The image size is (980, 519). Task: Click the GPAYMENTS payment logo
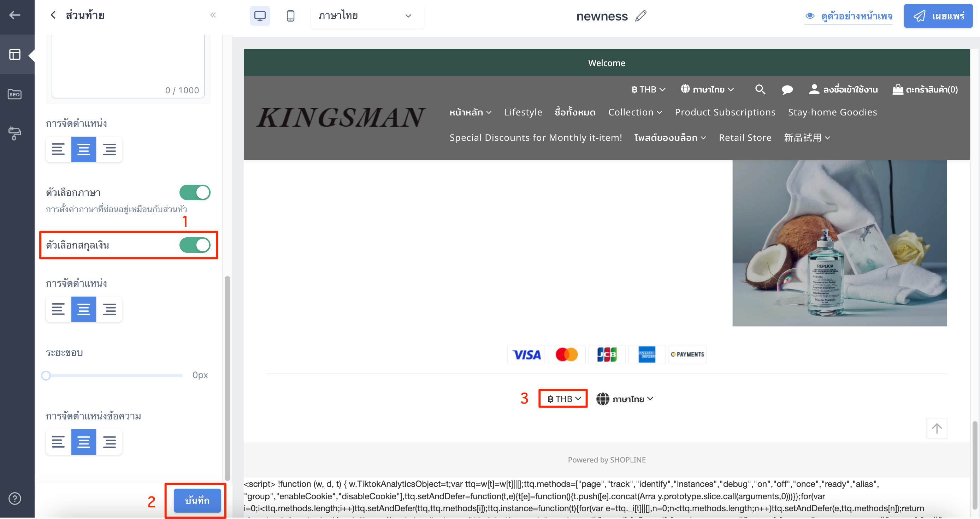point(687,355)
